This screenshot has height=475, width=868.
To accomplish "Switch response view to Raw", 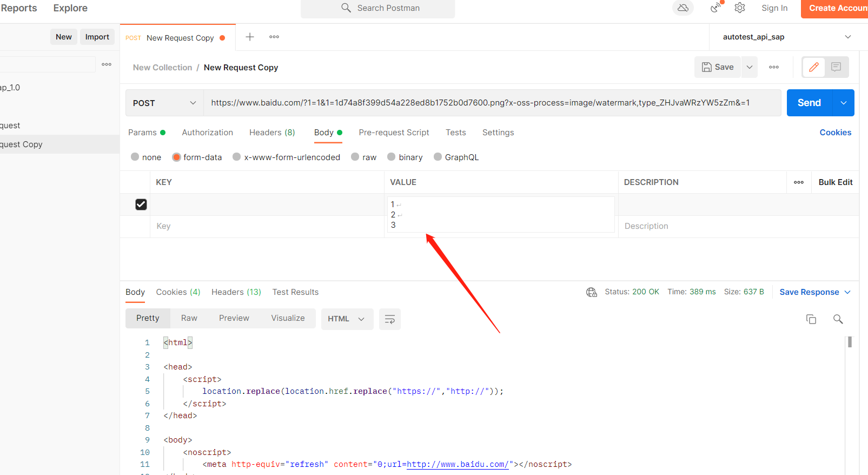I will coord(189,318).
